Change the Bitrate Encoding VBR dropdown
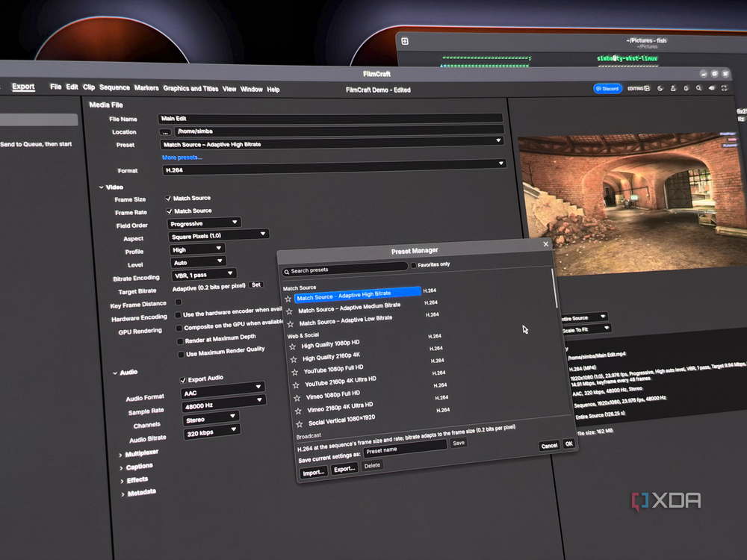The height and width of the screenshot is (560, 747). click(203, 275)
